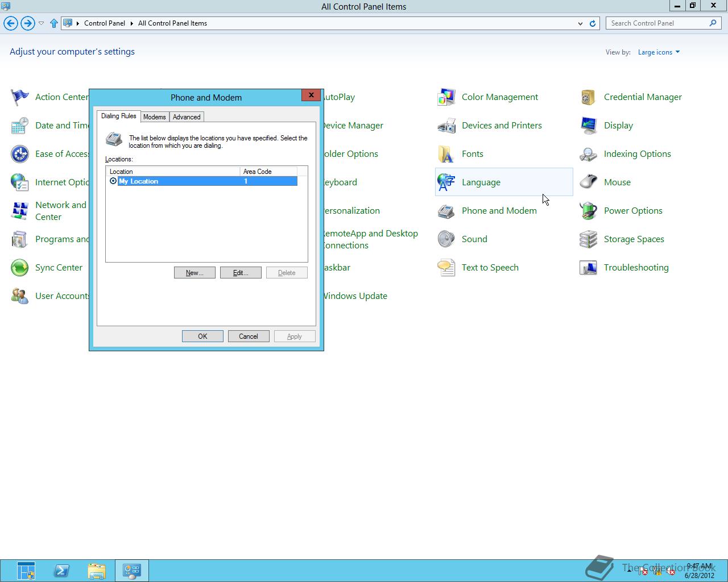Screen dimensions: 728x582
Task: Click the search magnifier icon
Action: pyautogui.click(x=713, y=23)
